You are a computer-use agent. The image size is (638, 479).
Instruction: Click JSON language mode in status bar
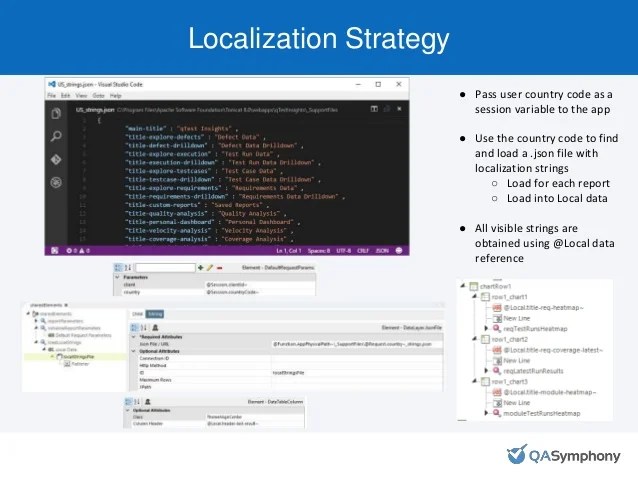point(382,251)
